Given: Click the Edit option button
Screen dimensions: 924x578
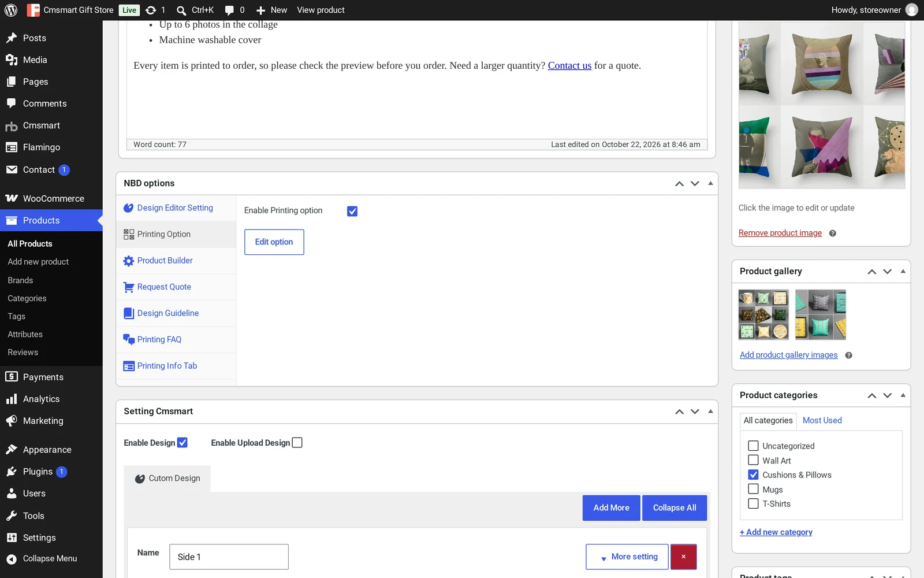Looking at the screenshot, I should tap(274, 242).
